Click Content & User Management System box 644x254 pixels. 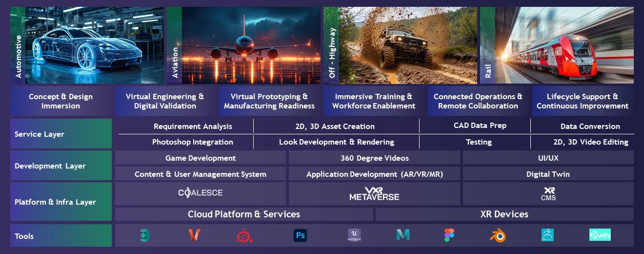201,174
